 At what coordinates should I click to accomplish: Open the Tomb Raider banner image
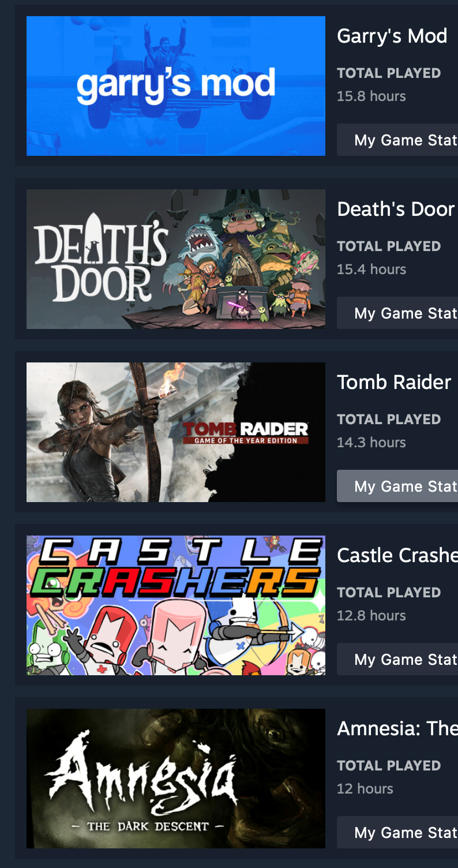tap(176, 432)
